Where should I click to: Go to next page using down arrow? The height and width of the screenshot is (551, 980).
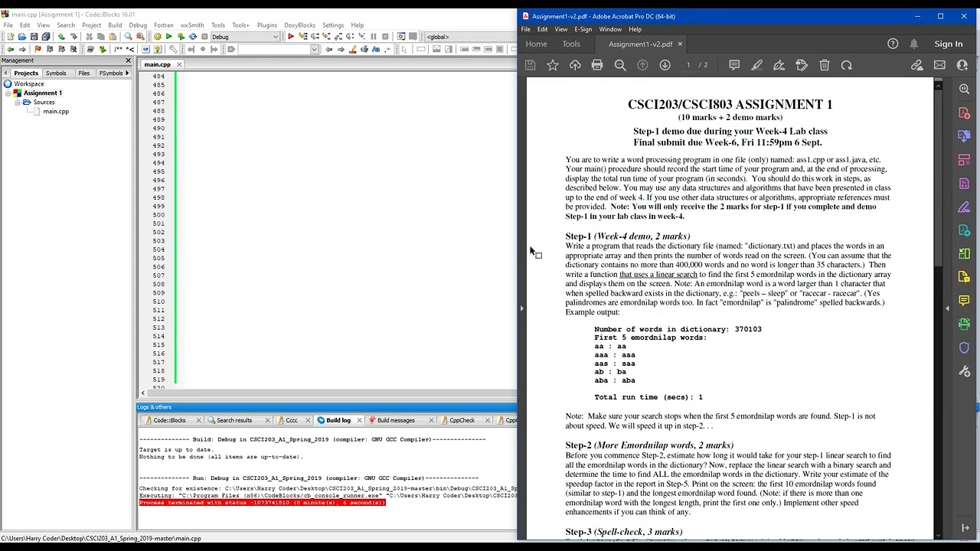pos(665,66)
